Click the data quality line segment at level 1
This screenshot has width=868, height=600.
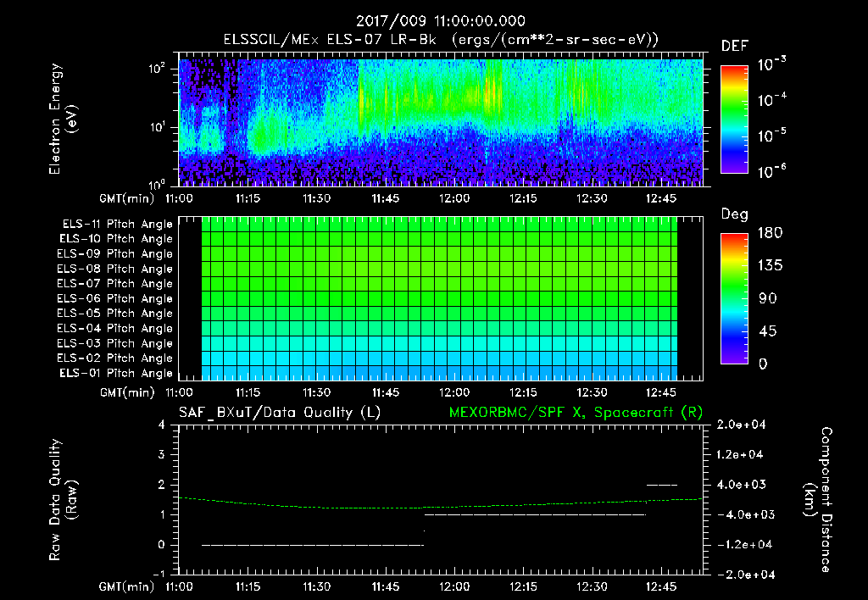[x=535, y=514]
